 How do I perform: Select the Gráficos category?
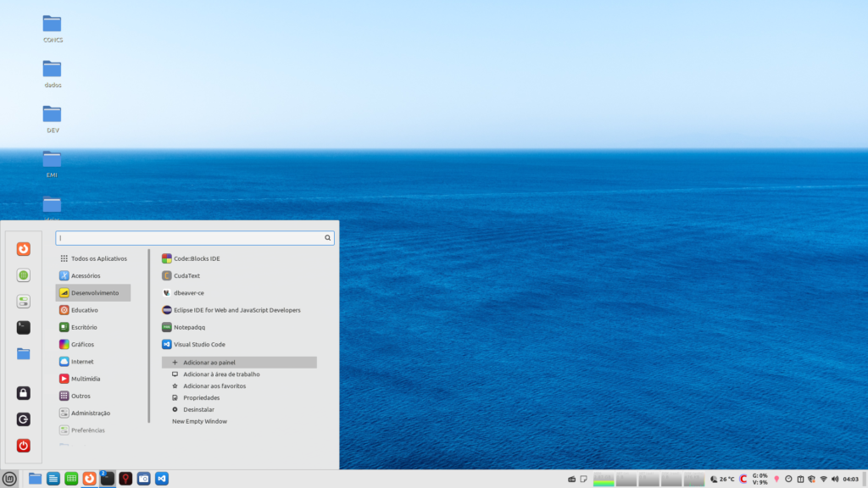point(82,345)
